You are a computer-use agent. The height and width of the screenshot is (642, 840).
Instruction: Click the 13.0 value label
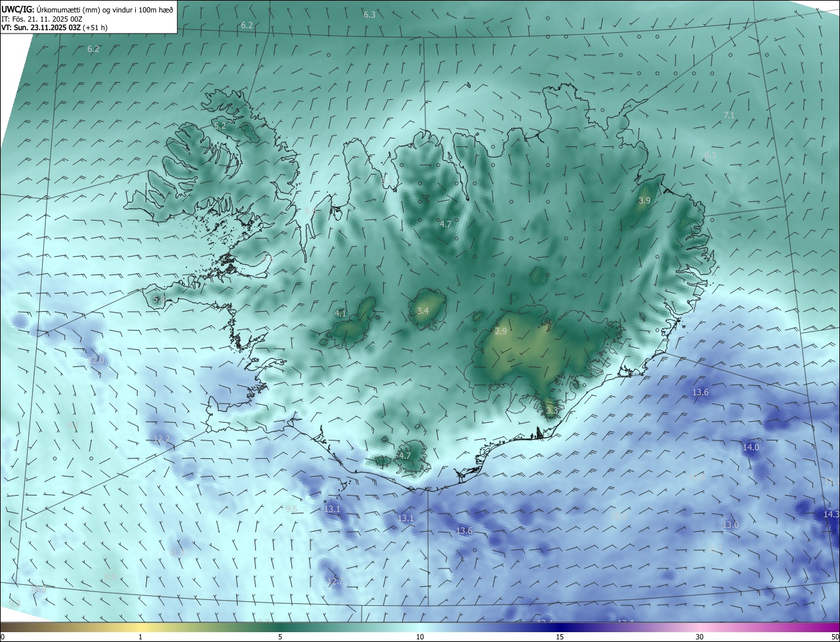click(x=730, y=525)
